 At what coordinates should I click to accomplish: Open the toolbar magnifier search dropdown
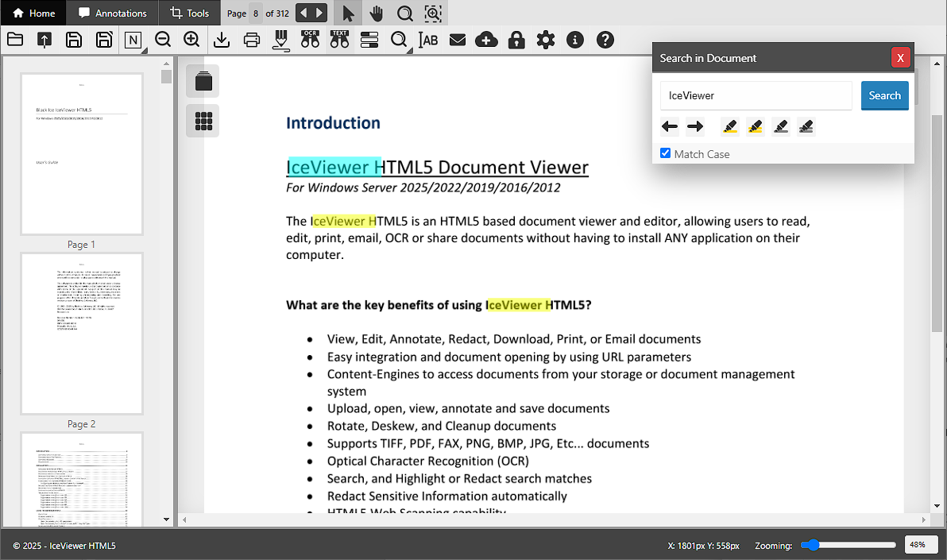pyautogui.click(x=400, y=41)
